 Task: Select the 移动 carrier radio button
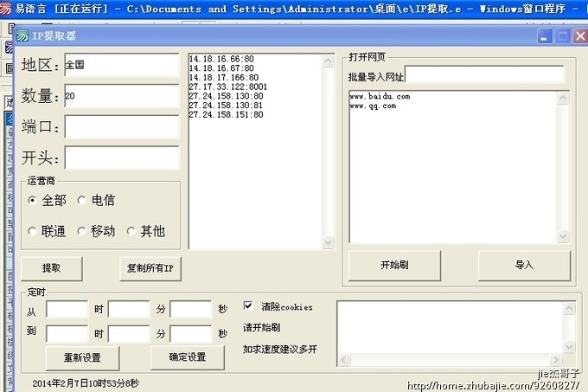[81, 231]
